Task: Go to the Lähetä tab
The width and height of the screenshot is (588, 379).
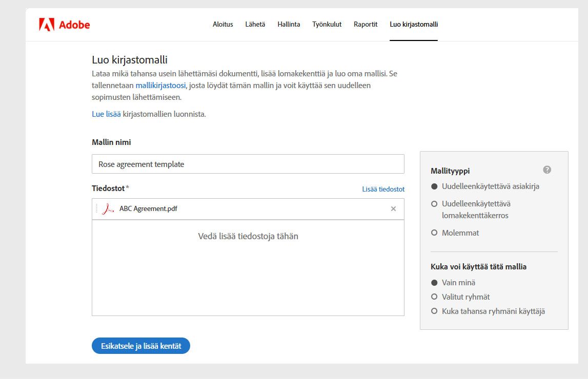Action: tap(255, 25)
